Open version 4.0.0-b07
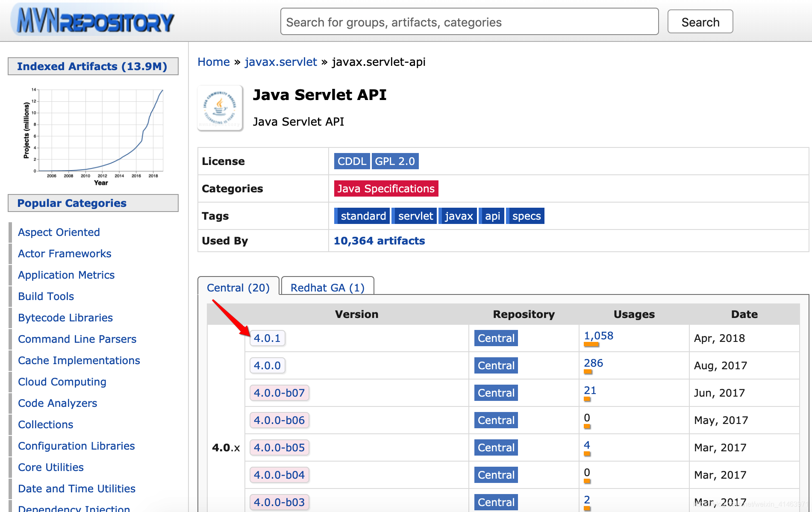 coord(279,393)
